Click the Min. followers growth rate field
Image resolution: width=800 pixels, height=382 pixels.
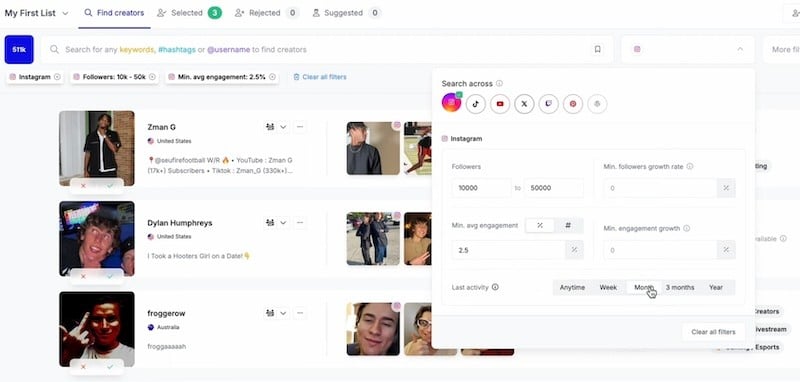click(x=660, y=188)
